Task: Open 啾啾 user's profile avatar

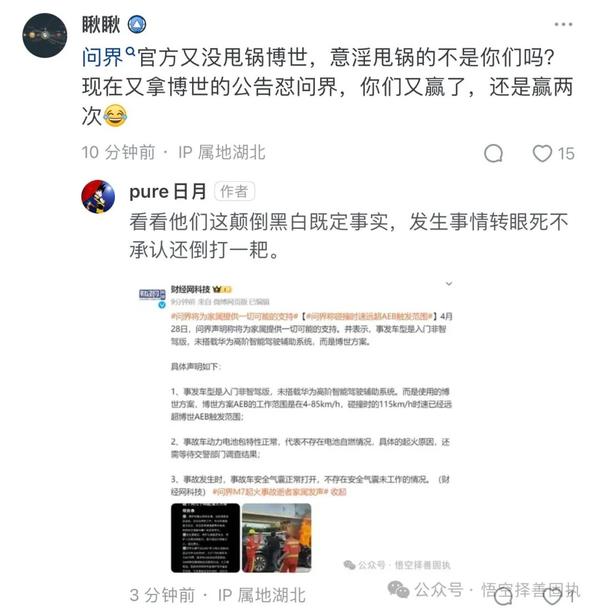Action: [45, 36]
